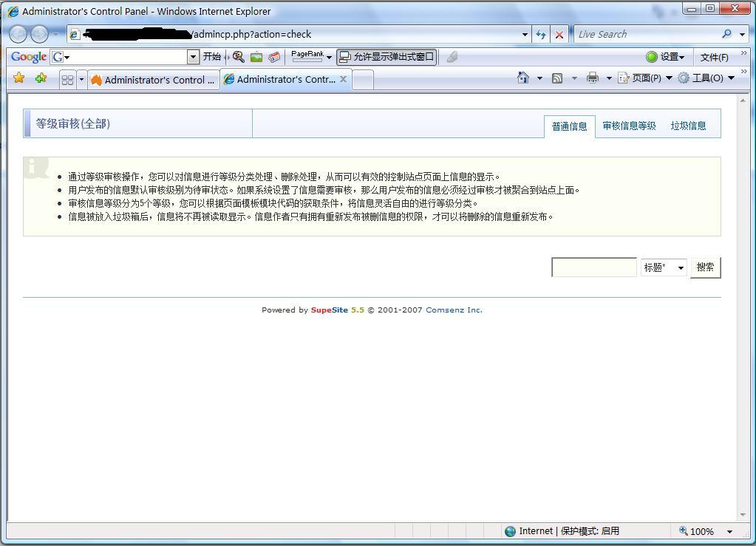Go forward with the browser Forward arrow
The image size is (756, 546).
(x=39, y=34)
